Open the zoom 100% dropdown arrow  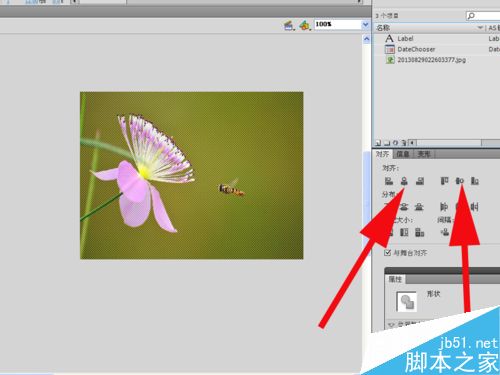pos(365,24)
